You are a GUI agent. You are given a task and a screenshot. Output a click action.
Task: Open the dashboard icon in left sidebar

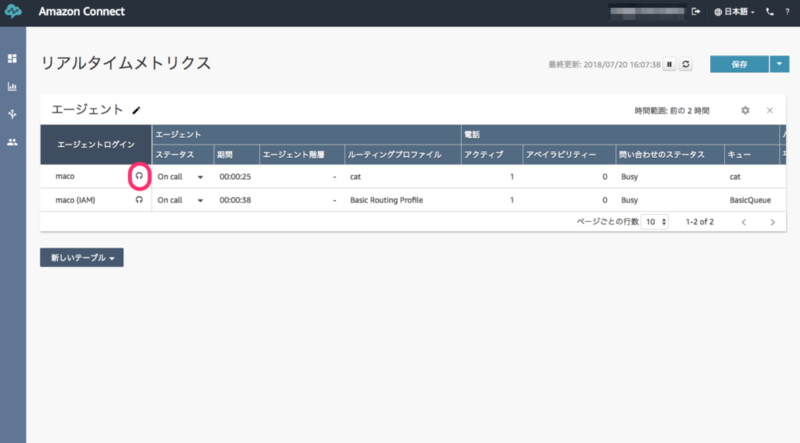[12, 59]
